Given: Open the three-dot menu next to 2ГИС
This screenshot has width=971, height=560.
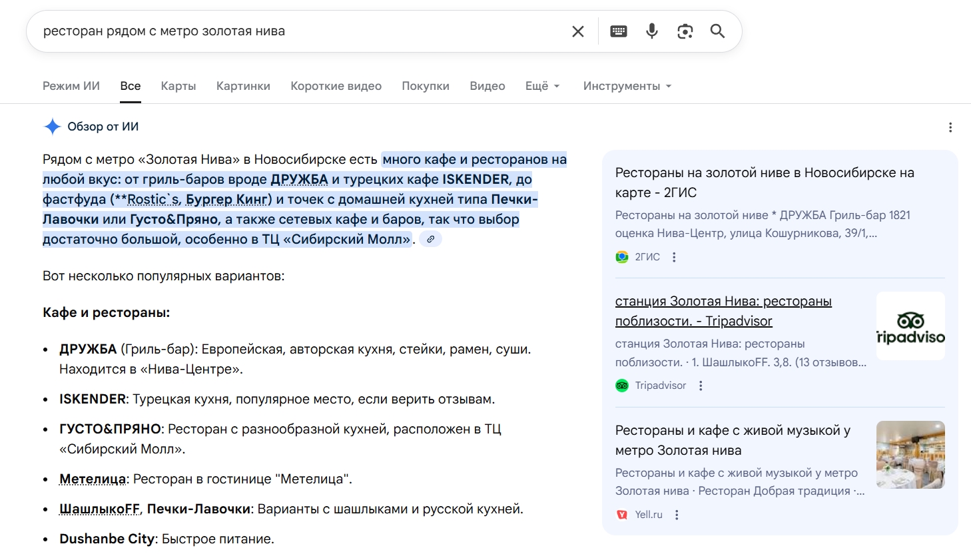Looking at the screenshot, I should 673,256.
